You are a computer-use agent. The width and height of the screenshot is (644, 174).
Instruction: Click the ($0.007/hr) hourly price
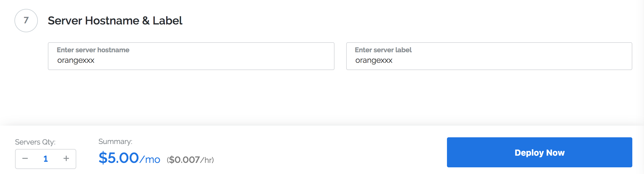190,160
